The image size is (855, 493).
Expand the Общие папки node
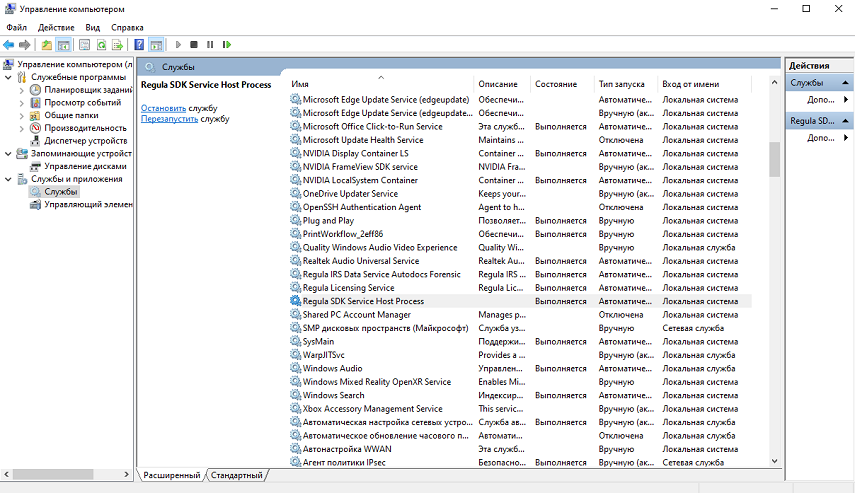tap(21, 116)
